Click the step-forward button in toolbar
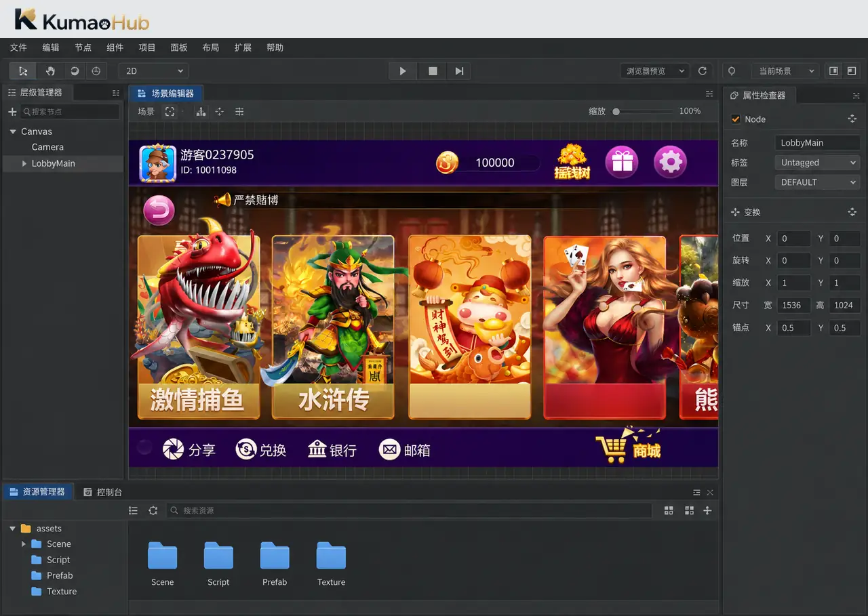868x616 pixels. (x=459, y=71)
